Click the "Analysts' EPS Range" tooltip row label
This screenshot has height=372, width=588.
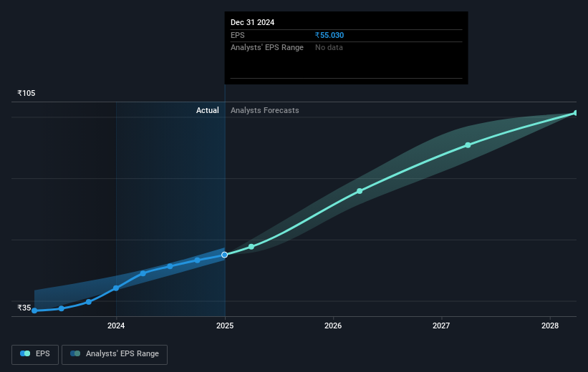[267, 48]
